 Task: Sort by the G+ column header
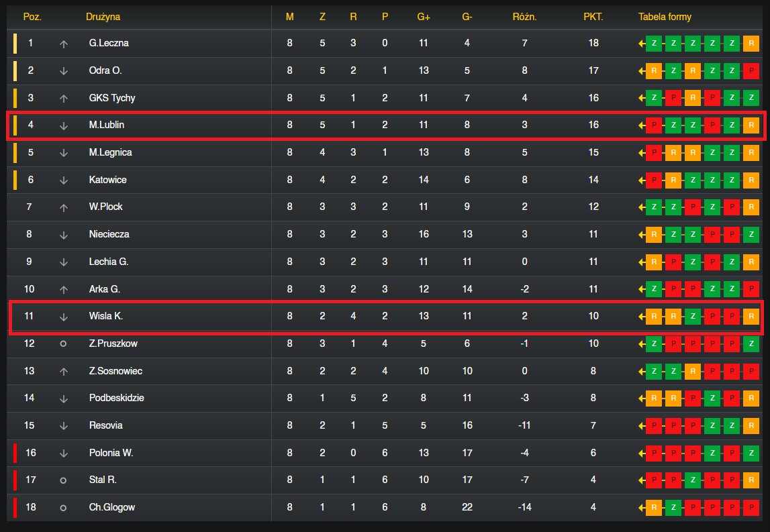click(424, 17)
